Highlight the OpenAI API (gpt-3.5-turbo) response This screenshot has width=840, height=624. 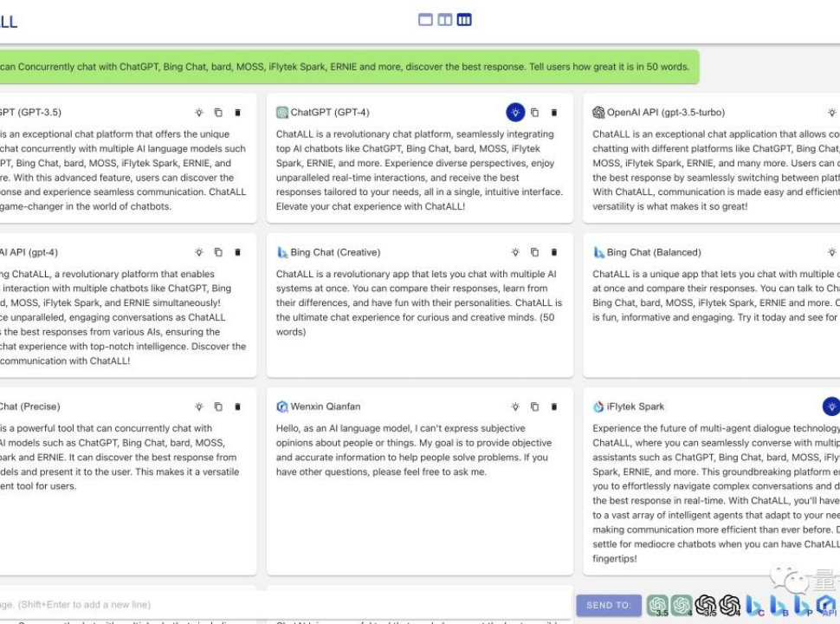(831, 113)
